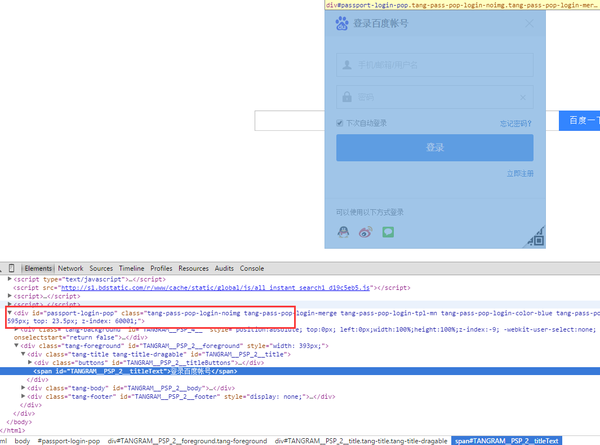The image size is (600, 445).
Task: Click the Baidu search box behind the dialog
Action: click(x=290, y=121)
